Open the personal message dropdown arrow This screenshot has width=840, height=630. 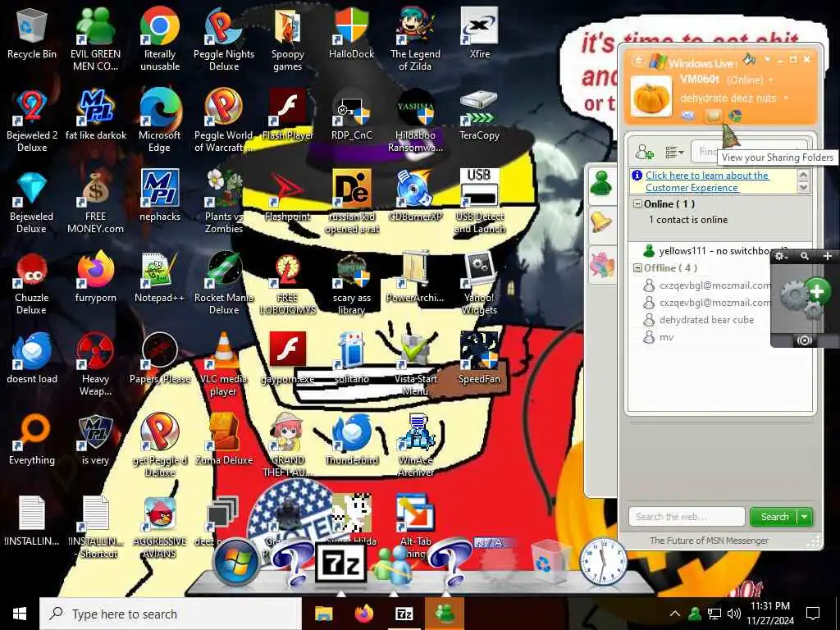click(x=786, y=98)
